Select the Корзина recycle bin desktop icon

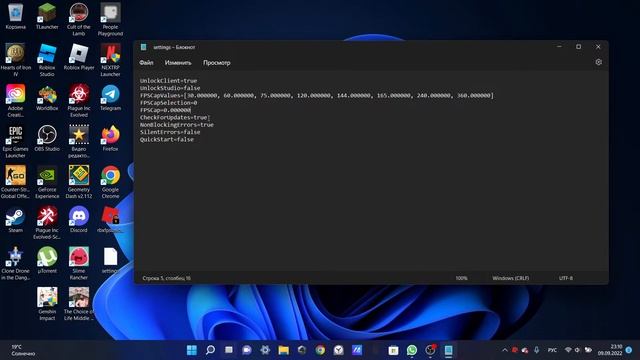click(x=16, y=17)
